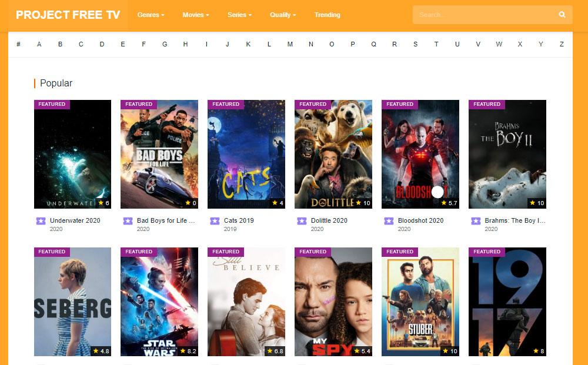The height and width of the screenshot is (365, 588).
Task: Click the icon beside Brahms: The Boy title
Action: (476, 221)
